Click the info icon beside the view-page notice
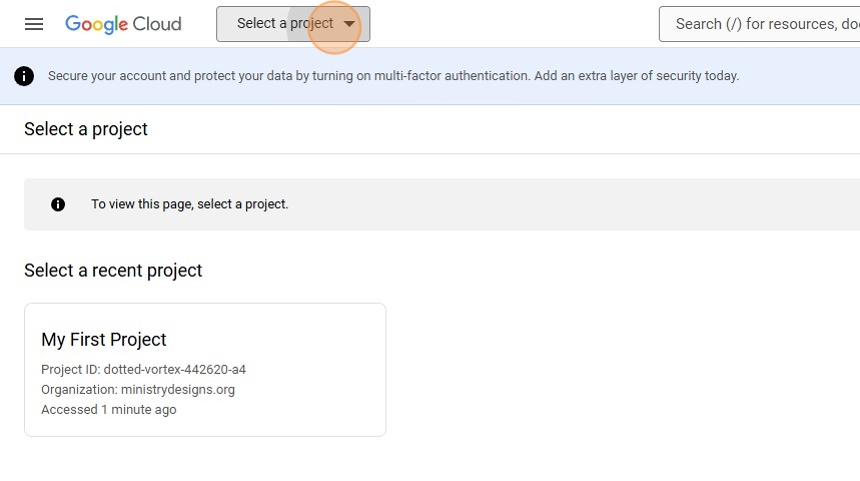 pyautogui.click(x=58, y=204)
